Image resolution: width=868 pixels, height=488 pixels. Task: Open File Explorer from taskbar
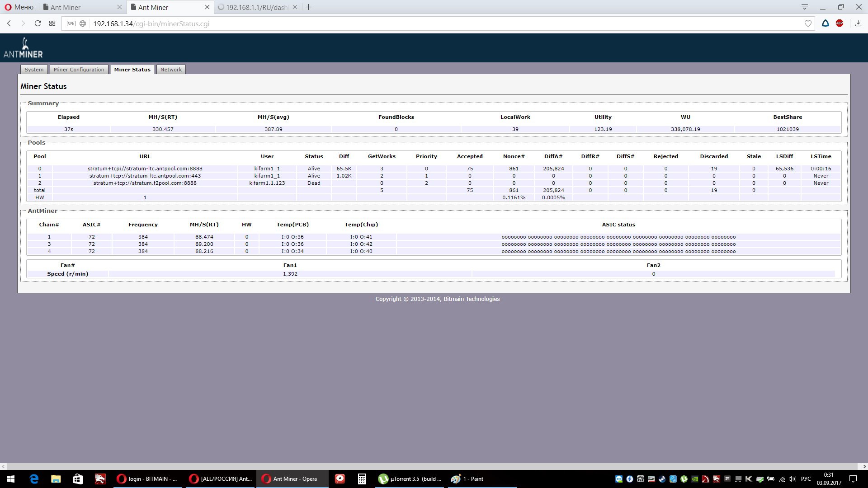coord(56,479)
